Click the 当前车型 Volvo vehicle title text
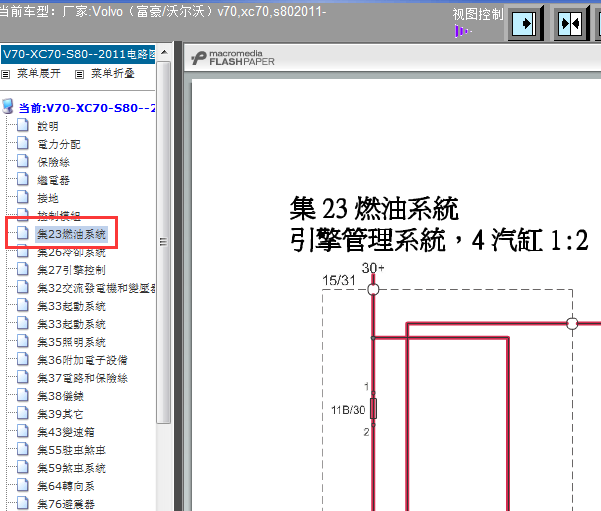Viewport: 601px width, 511px height. 163,12
